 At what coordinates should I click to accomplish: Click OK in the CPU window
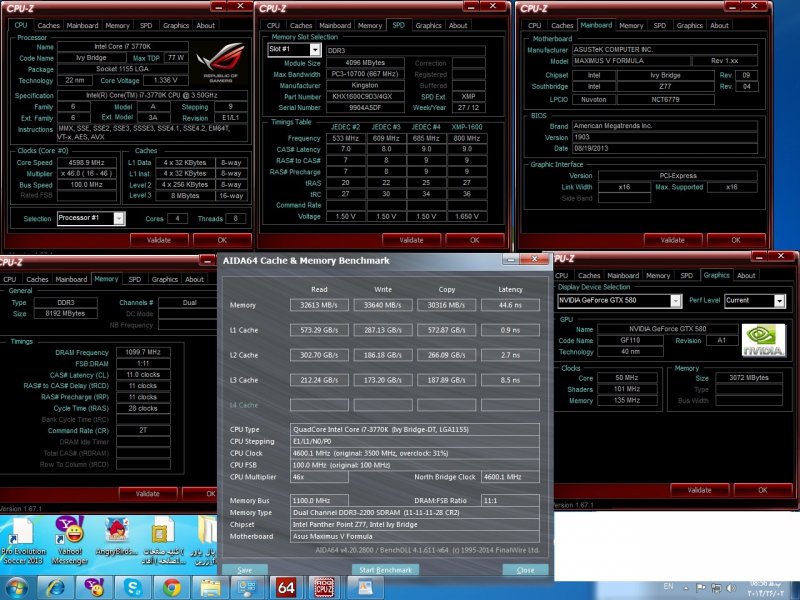click(x=222, y=240)
